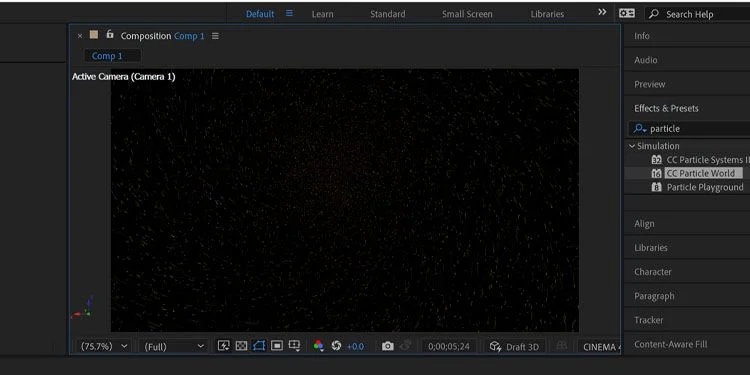
Task: Click the Region of Interest icon
Action: [x=276, y=346]
